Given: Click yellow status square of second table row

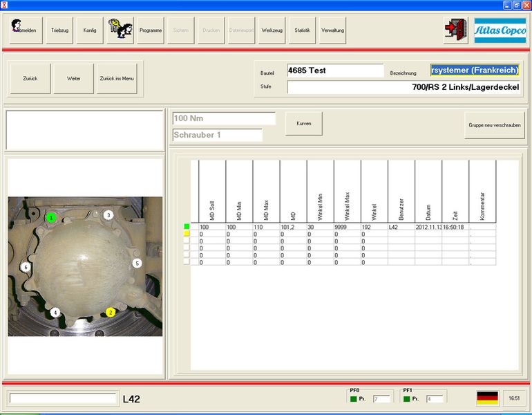Looking at the screenshot, I should 187,234.
